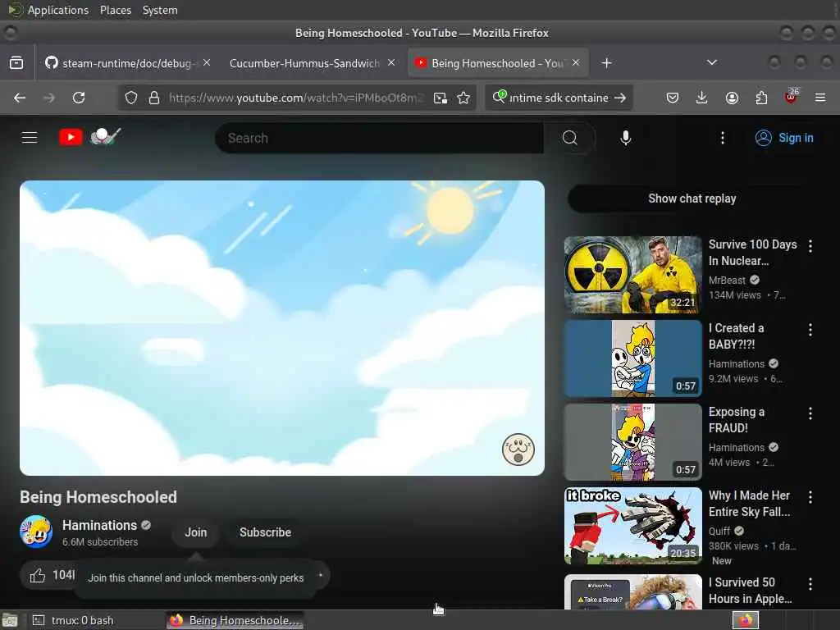Click show desktop icon in taskbar
840x630 pixels.
point(10,620)
